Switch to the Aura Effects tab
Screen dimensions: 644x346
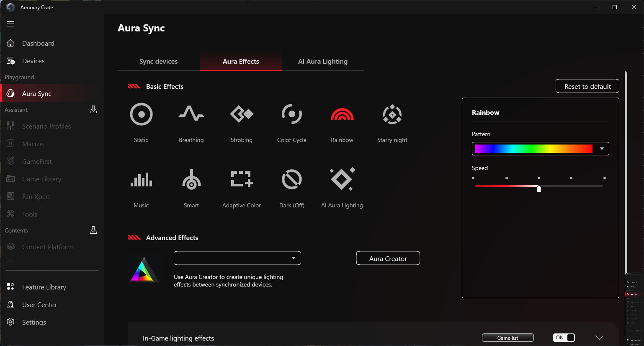point(241,61)
